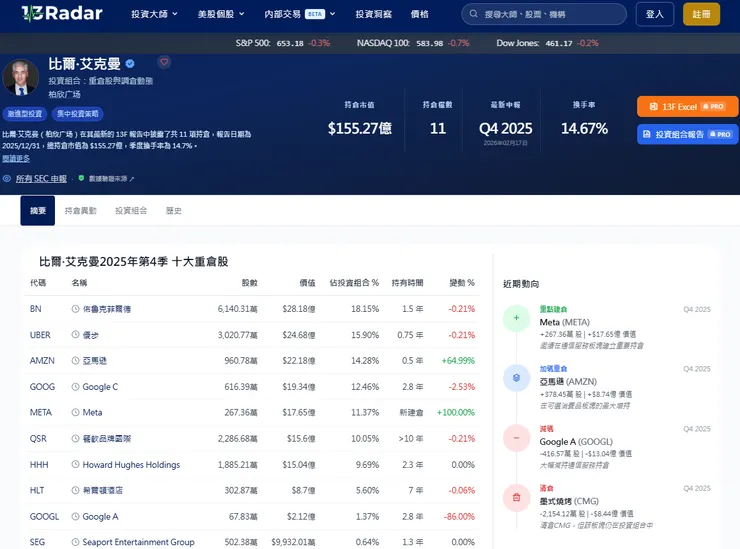Click Meta (META) in 近期動向
The height and width of the screenshot is (549, 740).
(564, 322)
